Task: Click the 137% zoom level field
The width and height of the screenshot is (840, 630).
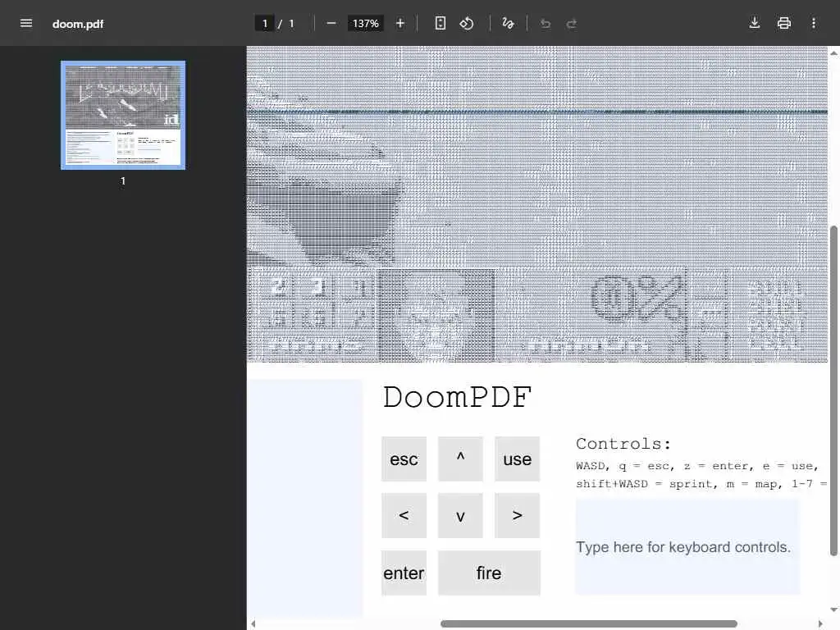Action: tap(365, 24)
